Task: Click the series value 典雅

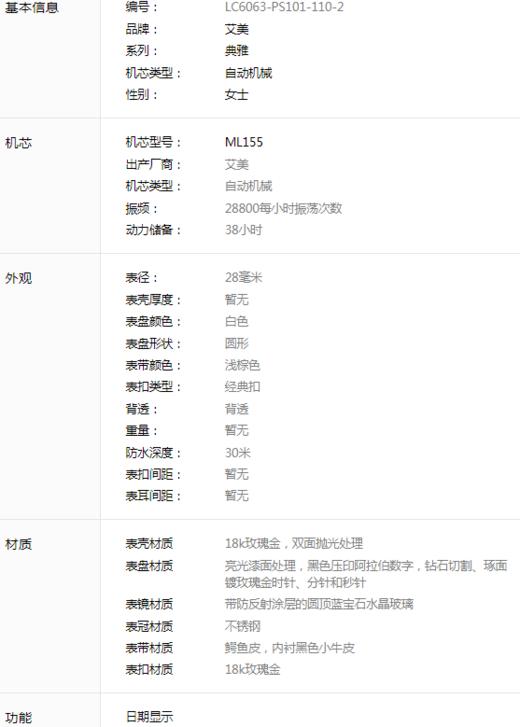Action: (236, 51)
